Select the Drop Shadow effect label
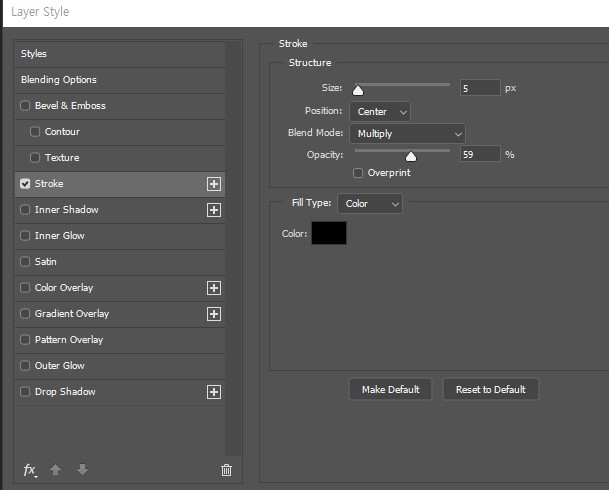Screen dimensions: 609x490 click(x=65, y=392)
